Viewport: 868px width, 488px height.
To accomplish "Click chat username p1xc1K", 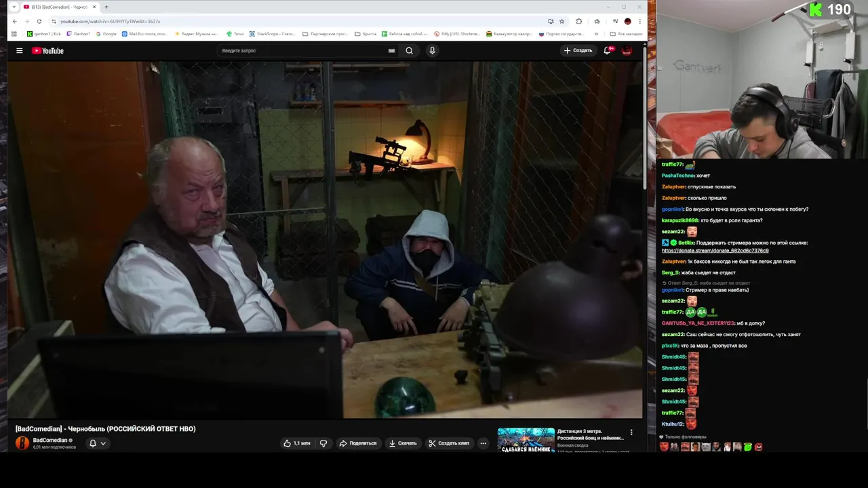I will tap(671, 346).
